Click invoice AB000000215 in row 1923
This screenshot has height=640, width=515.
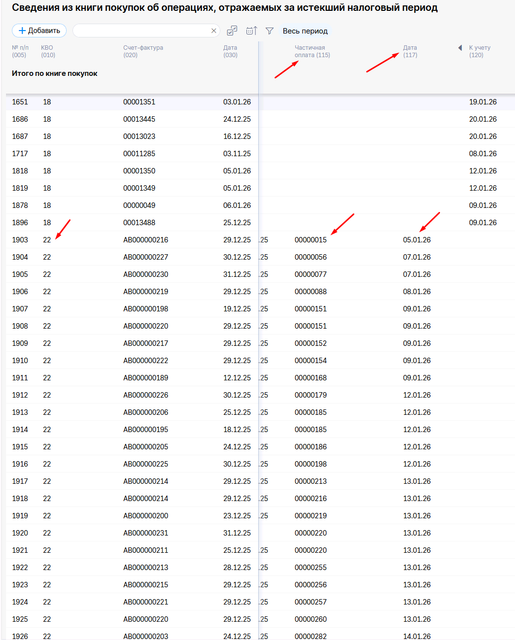(x=146, y=585)
